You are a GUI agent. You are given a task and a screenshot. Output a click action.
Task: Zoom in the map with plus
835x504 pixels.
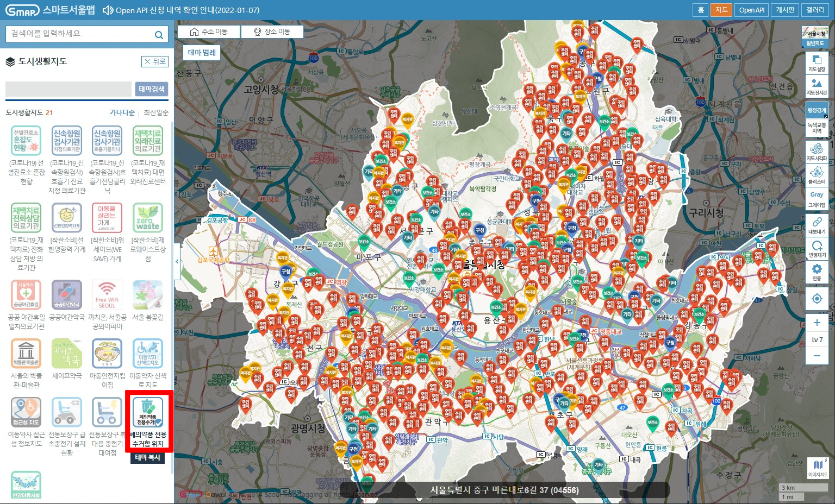817,323
